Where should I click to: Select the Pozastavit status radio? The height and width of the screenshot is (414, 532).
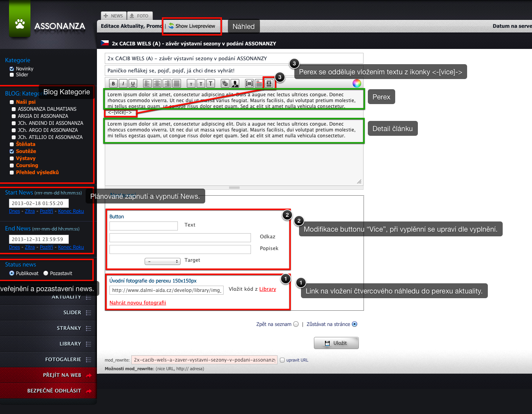[46, 273]
